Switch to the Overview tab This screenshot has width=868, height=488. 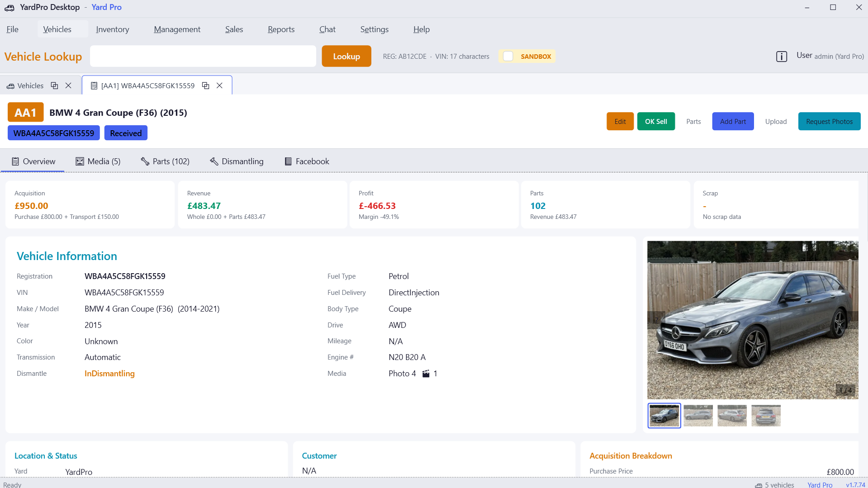point(33,161)
